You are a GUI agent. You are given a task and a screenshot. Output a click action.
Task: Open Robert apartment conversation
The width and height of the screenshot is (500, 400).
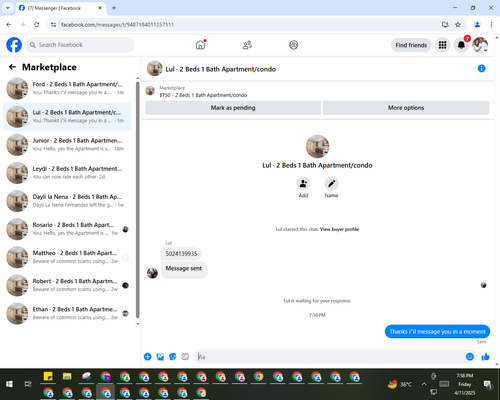(x=68, y=285)
